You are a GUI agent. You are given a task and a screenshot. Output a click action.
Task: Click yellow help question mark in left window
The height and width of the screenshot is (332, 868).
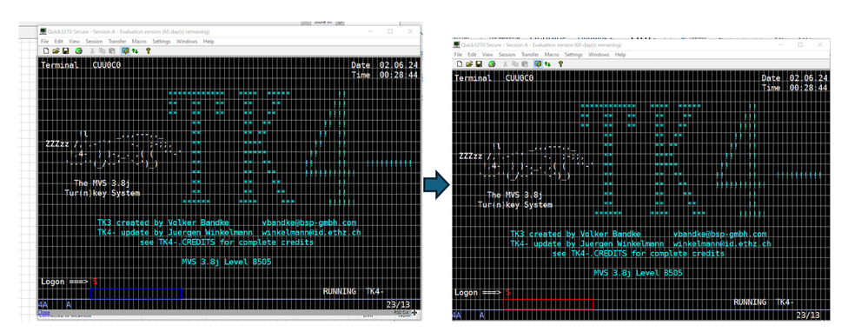coord(148,51)
